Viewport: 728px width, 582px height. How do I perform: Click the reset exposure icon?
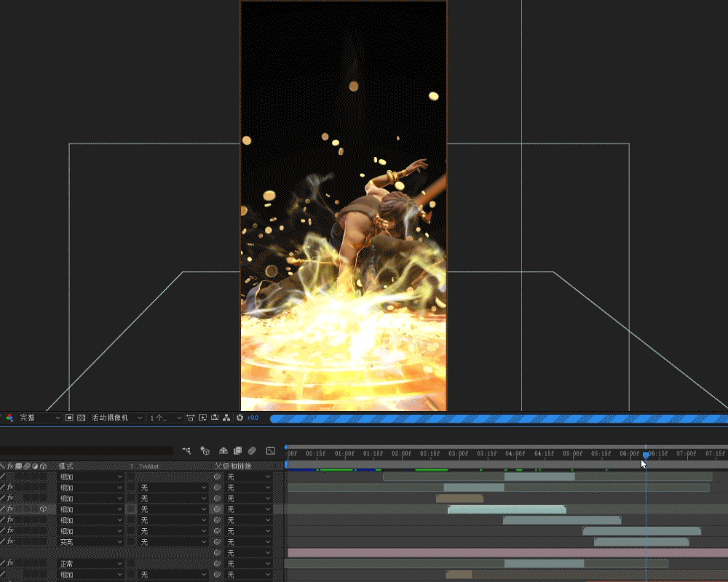pos(240,418)
